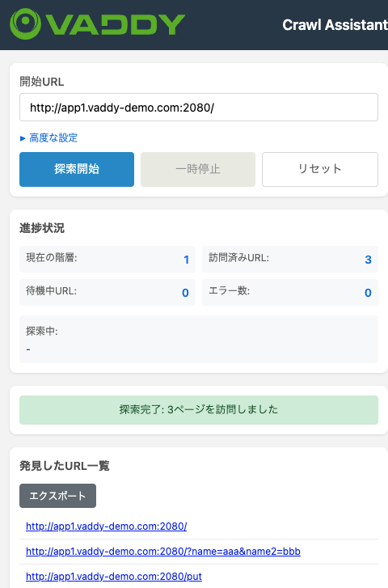This screenshot has width=388, height=588.
Task: Select the エラー数 counter box
Action: tap(290, 292)
